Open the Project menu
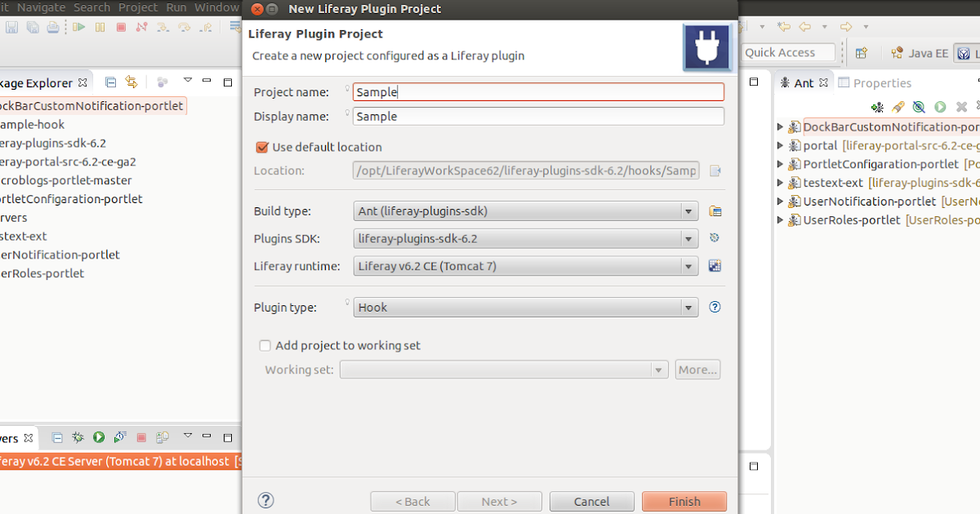Image resolution: width=980 pixels, height=514 pixels. (x=137, y=7)
